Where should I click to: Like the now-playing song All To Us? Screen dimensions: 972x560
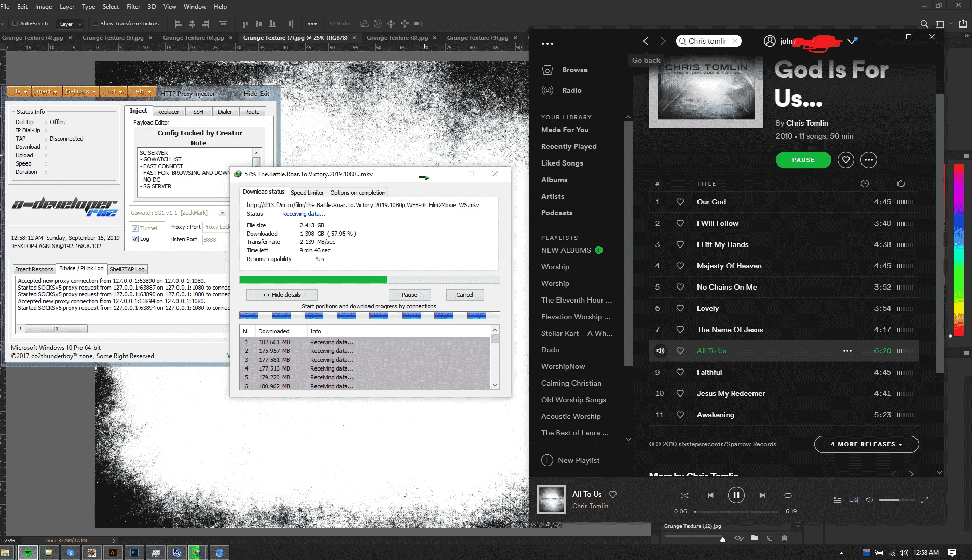click(613, 495)
